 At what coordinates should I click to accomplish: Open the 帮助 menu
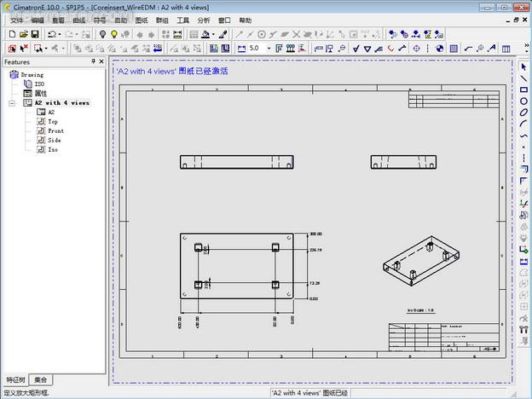(246, 20)
